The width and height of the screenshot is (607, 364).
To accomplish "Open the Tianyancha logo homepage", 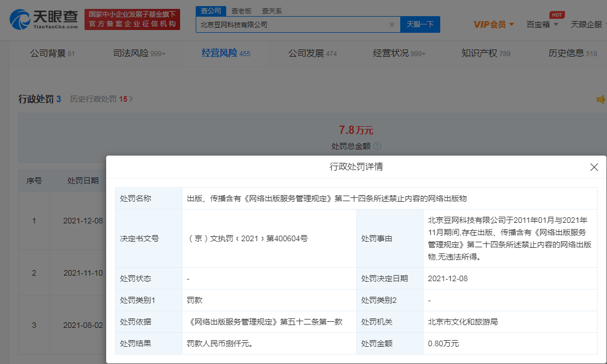I will 44,19.
